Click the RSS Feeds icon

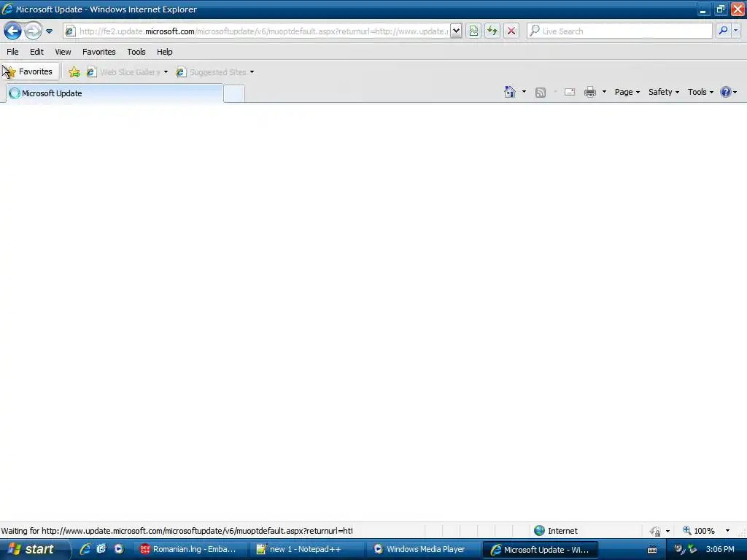click(x=541, y=93)
